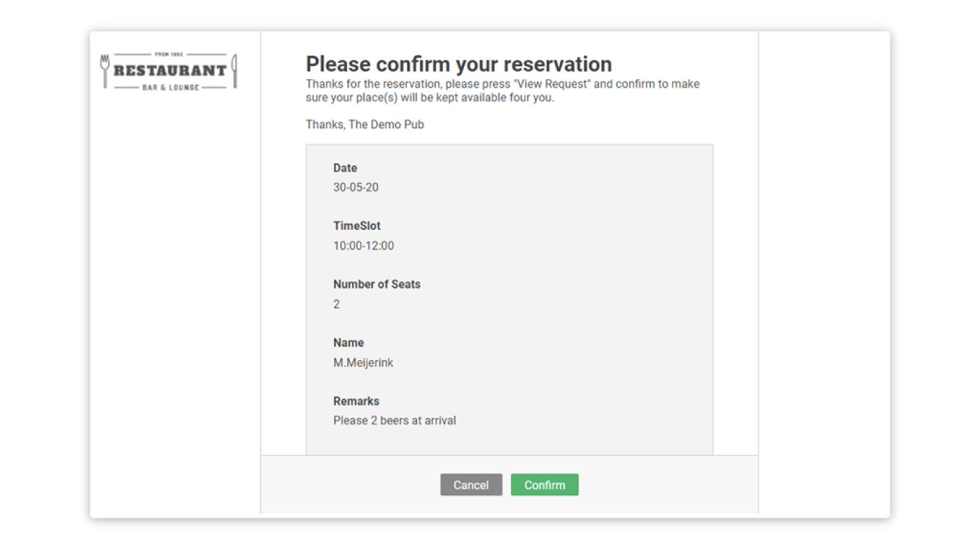Click the Restaurant Bar & Lounge logo
Screen dimensions: 980x552
coord(169,71)
